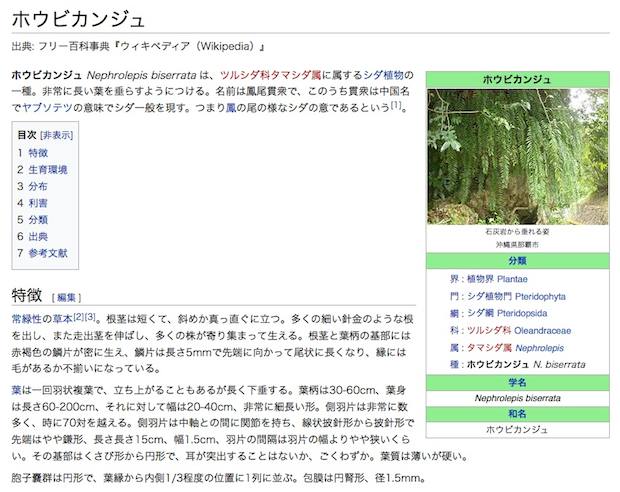Image resolution: width=620 pixels, height=492 pixels.
Task: Open the 門 rank link in infobox
Action: click(454, 296)
